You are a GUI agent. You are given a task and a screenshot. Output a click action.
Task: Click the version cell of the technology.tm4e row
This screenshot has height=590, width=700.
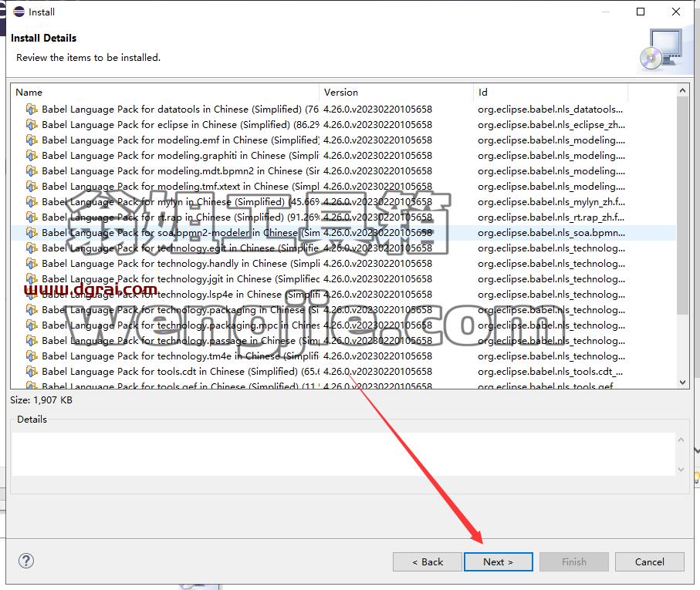point(377,356)
